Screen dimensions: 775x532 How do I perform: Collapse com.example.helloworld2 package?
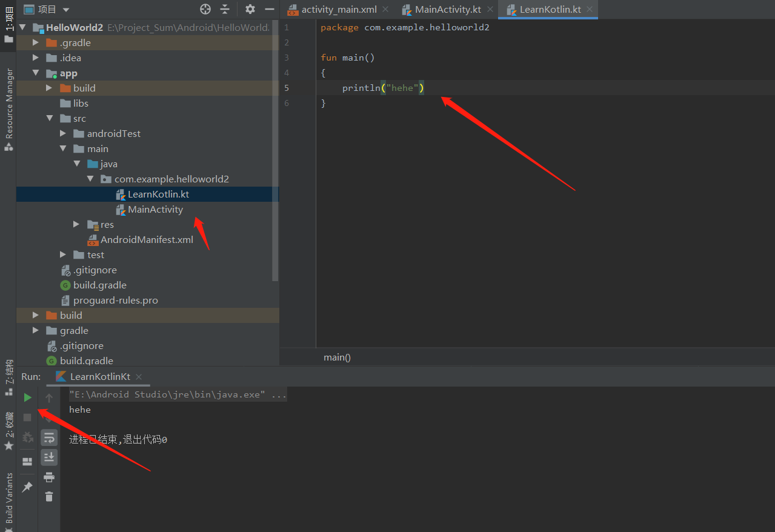(90, 179)
